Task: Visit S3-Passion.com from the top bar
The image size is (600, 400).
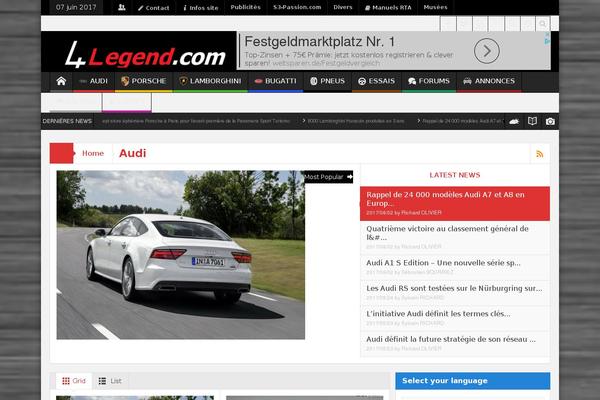Action: pyautogui.click(x=297, y=7)
